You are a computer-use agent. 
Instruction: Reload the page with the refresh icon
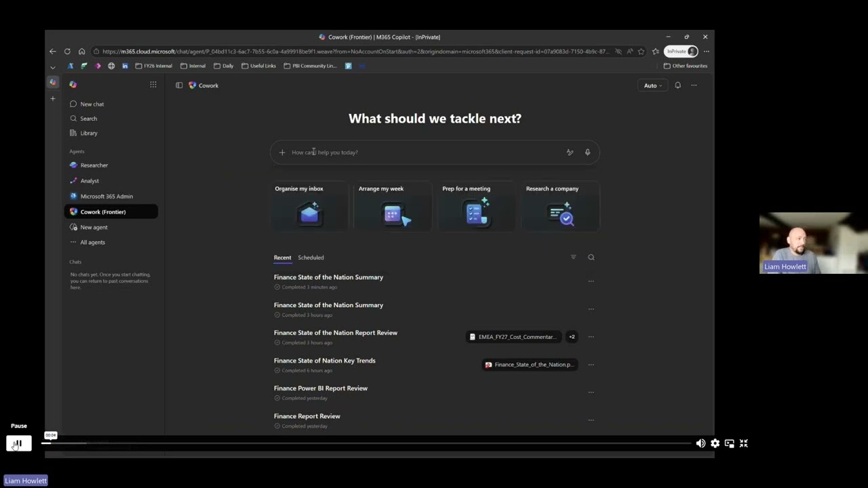point(67,52)
